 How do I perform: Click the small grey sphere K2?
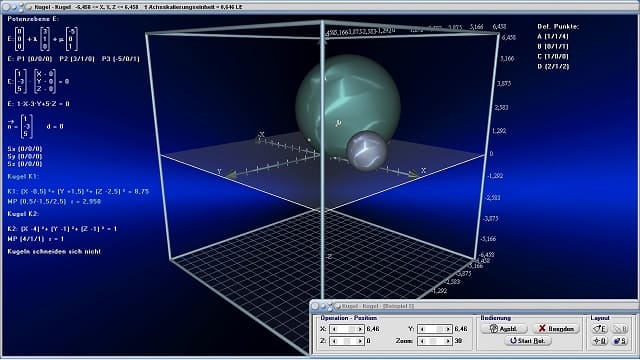pyautogui.click(x=367, y=151)
